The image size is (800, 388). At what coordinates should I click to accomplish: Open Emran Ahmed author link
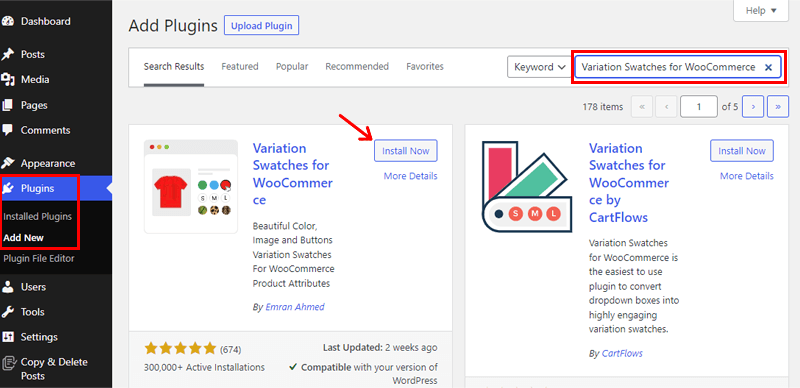tap(295, 307)
